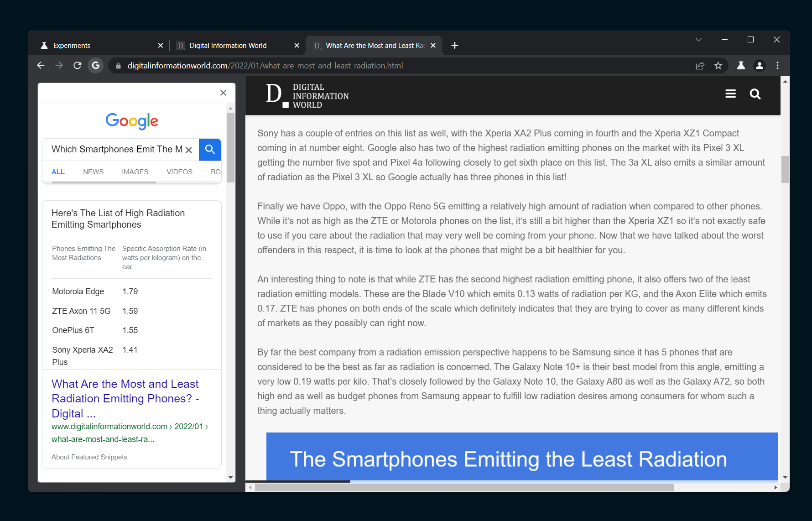812x521 pixels.
Task: Close the Experiments tab
Action: coord(160,46)
